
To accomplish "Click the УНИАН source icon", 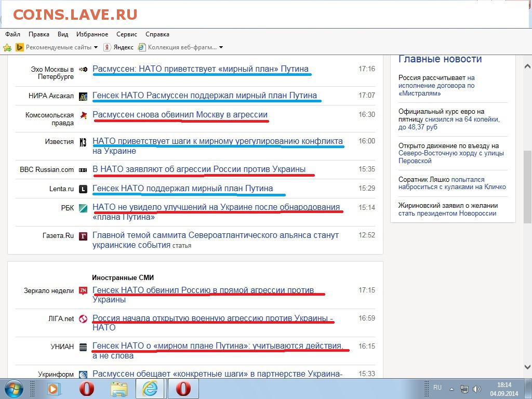I will [83, 347].
